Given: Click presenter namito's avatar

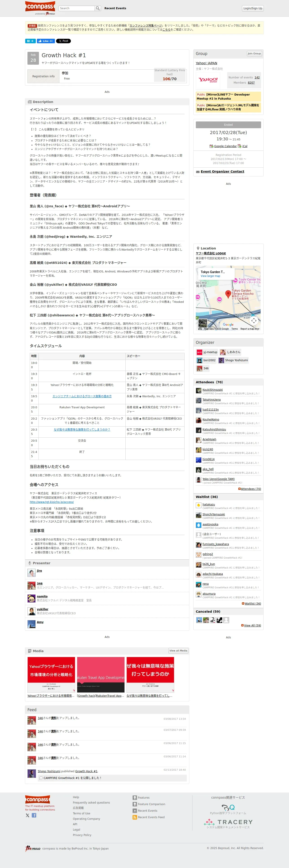Looking at the screenshot, I should pyautogui.click(x=31, y=598).
